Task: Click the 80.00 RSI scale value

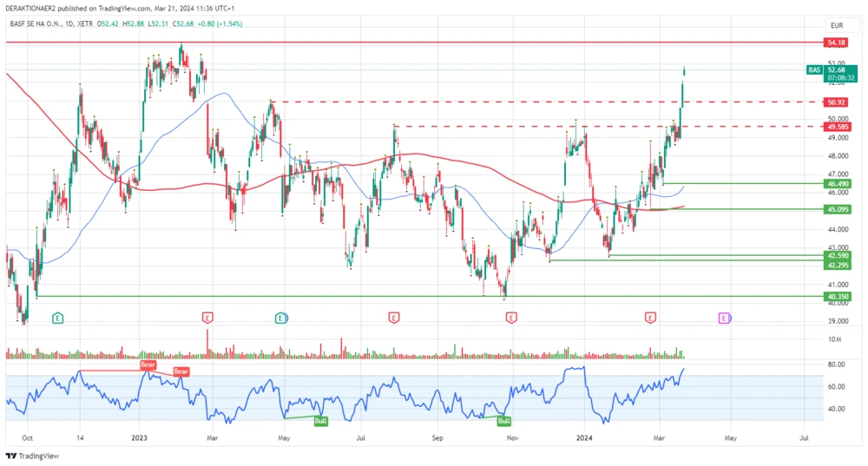Action: pyautogui.click(x=837, y=364)
